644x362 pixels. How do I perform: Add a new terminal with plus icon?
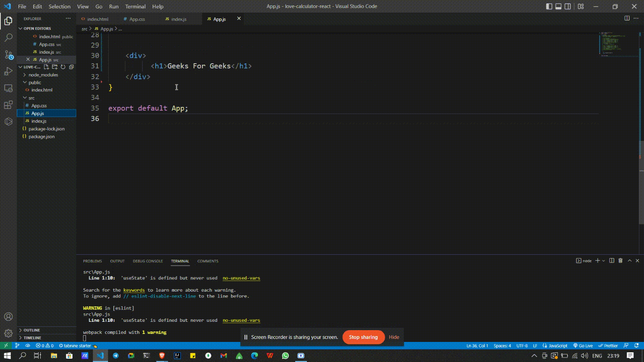[597, 261]
